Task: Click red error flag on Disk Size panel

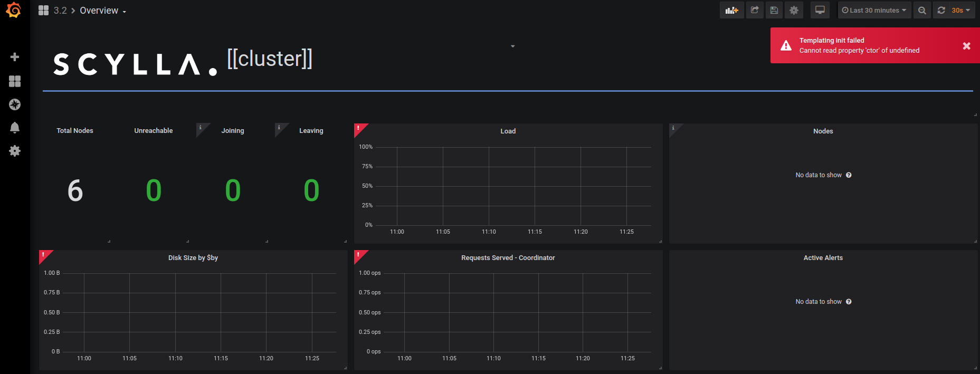Action: (x=44, y=255)
